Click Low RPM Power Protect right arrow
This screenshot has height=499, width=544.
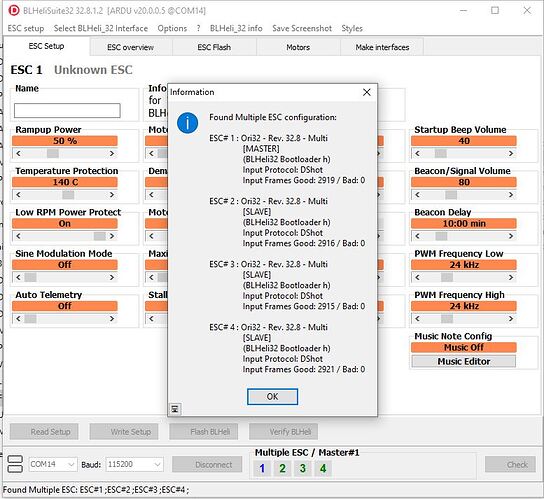coord(112,236)
